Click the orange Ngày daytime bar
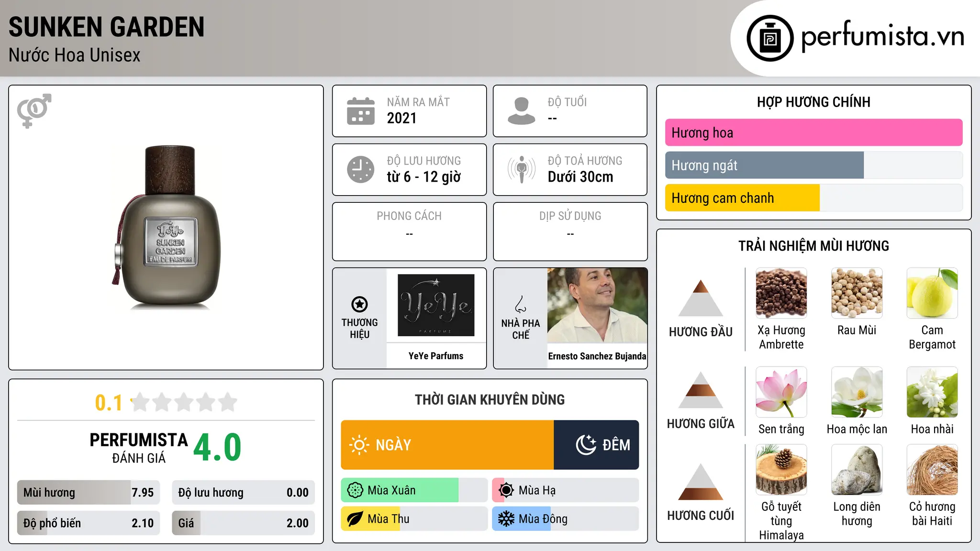 coord(447,445)
